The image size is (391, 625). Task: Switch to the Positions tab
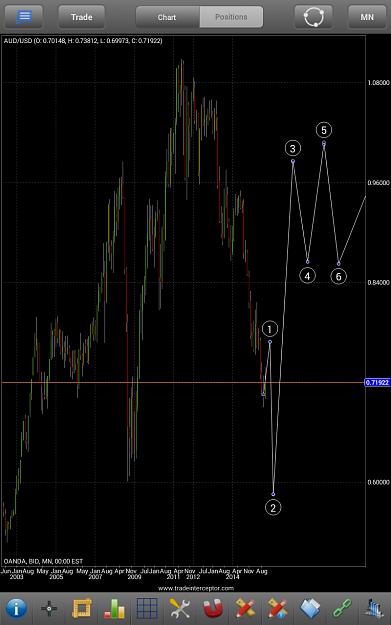point(231,17)
